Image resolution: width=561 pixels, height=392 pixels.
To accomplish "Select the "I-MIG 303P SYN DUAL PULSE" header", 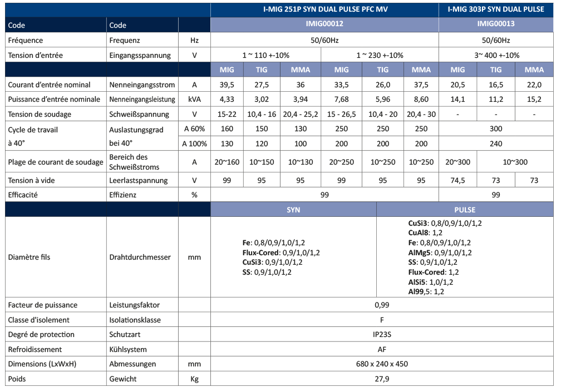I will 496,9.
